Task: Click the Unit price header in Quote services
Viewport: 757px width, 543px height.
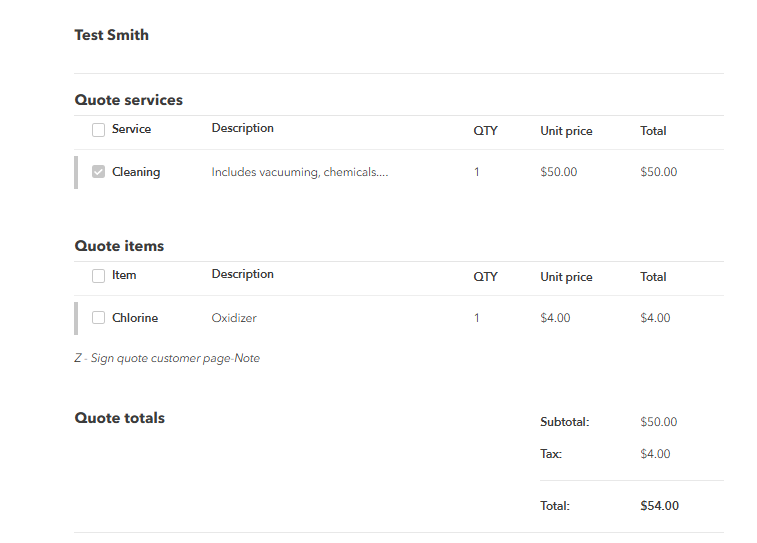Action: (566, 131)
